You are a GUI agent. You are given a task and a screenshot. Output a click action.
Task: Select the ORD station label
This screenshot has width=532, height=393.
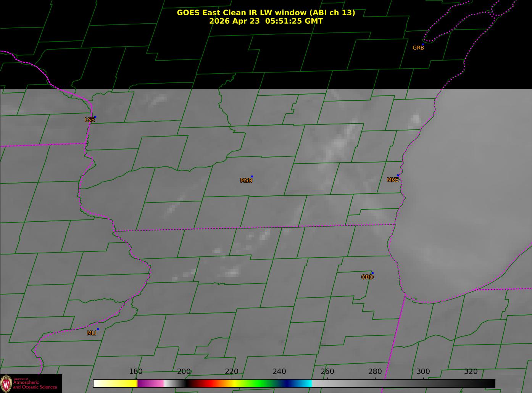[367, 277]
